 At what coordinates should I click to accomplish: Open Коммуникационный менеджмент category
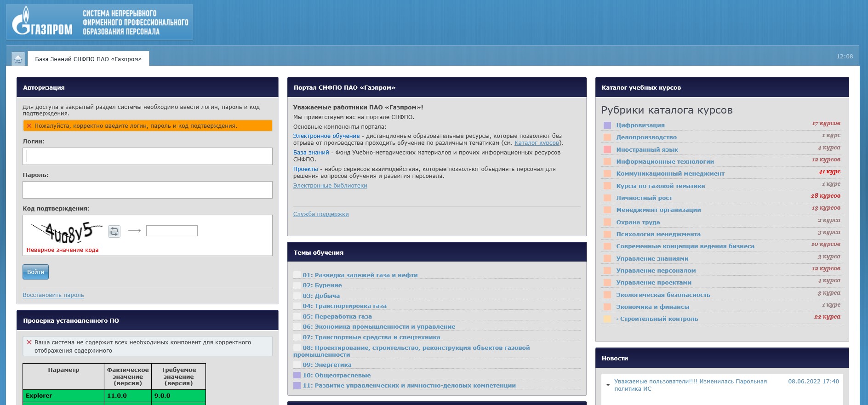tap(670, 174)
